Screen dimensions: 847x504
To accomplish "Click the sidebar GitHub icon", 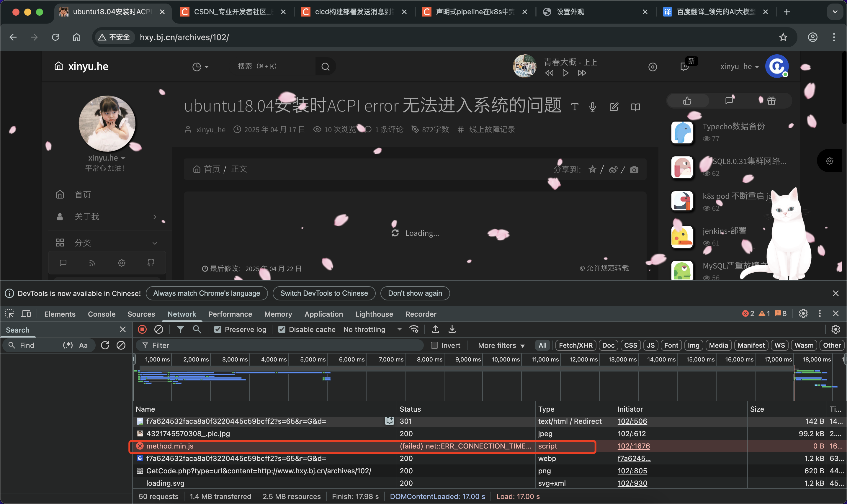I will [x=151, y=263].
